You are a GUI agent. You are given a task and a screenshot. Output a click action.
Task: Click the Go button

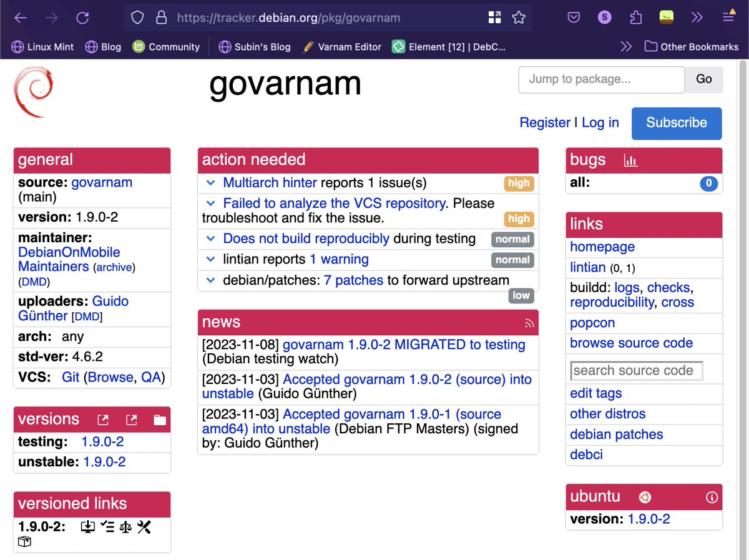pyautogui.click(x=704, y=79)
